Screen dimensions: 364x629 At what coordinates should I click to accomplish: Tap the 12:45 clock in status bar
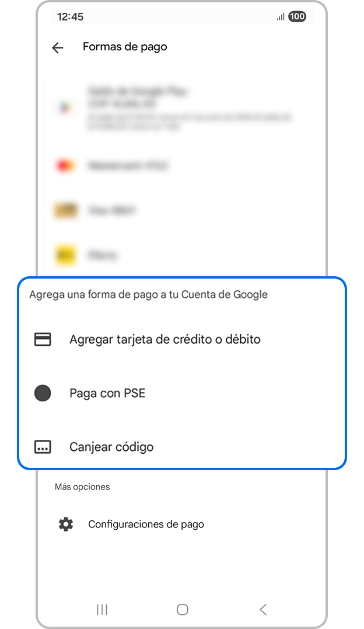(70, 17)
